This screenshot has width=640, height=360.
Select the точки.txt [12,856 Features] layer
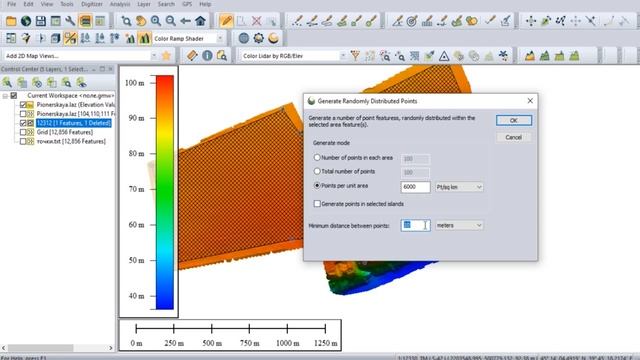[71, 141]
